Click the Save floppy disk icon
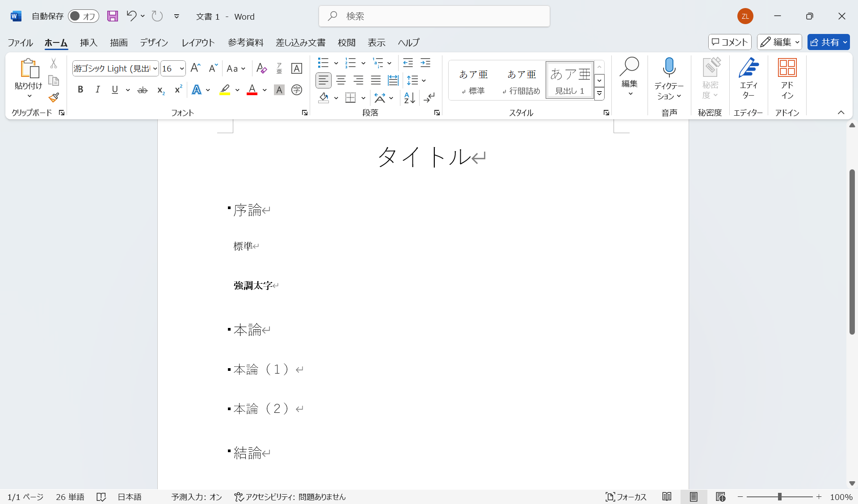The image size is (858, 504). pyautogui.click(x=113, y=17)
